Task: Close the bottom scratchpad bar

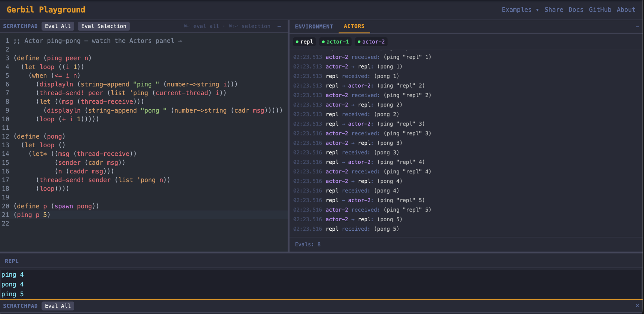Action: 637,306
